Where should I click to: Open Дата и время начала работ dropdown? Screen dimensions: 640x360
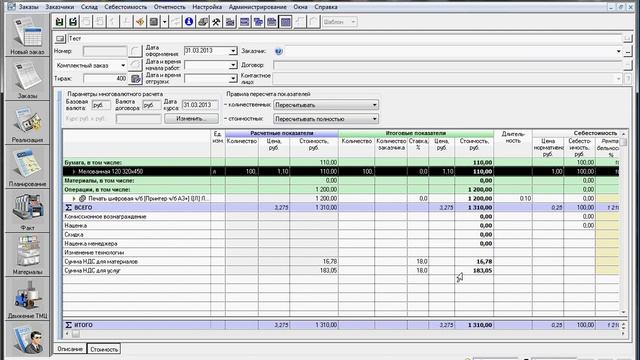pyautogui.click(x=233, y=65)
